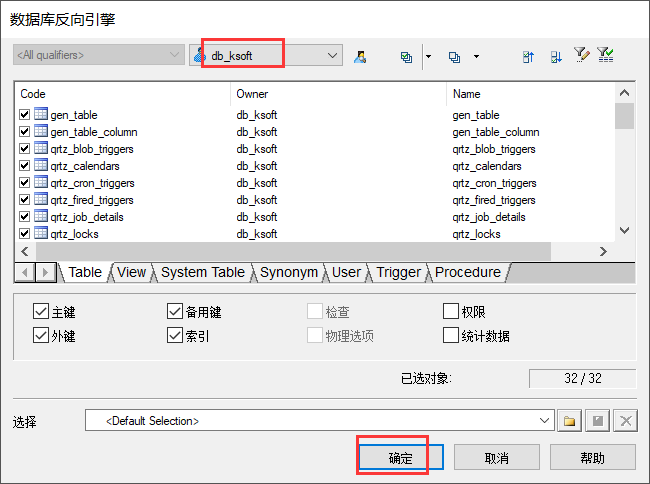
Task: Click the tab strip right scroll button
Action: tap(46, 272)
